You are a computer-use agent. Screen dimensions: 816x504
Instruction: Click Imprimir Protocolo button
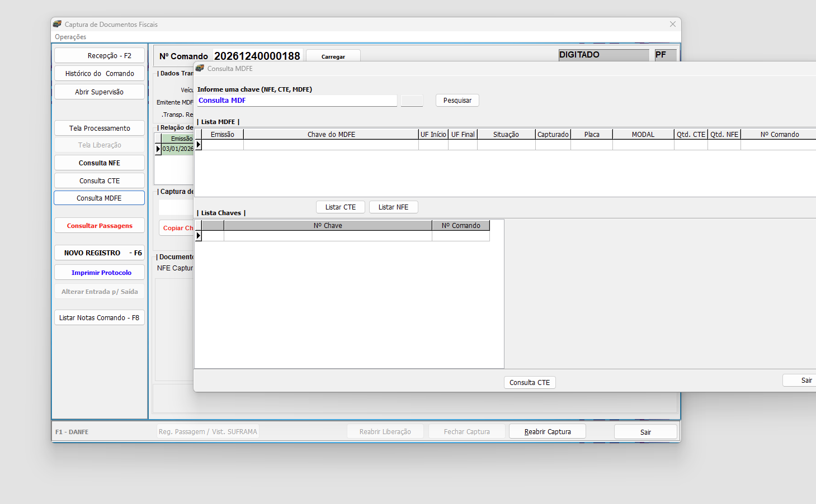tap(99, 273)
